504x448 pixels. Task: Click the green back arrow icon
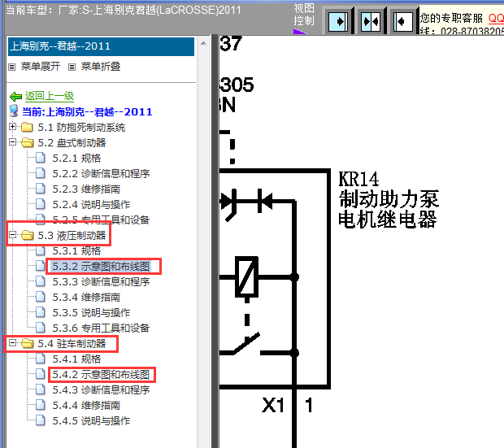(15, 96)
